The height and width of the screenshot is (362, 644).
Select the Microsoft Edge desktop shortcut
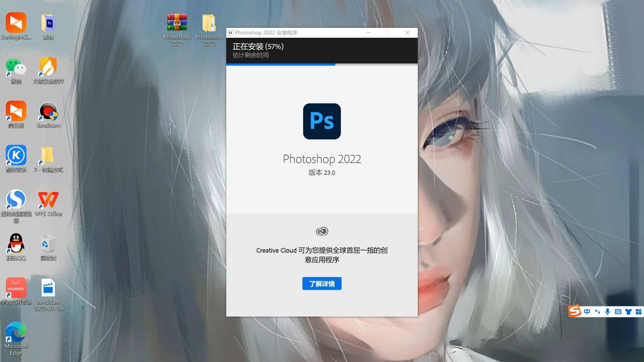click(16, 332)
